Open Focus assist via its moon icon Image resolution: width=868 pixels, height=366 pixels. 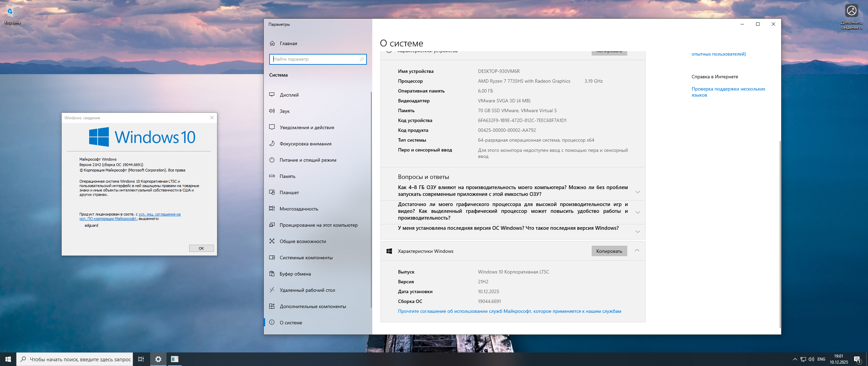click(x=272, y=144)
